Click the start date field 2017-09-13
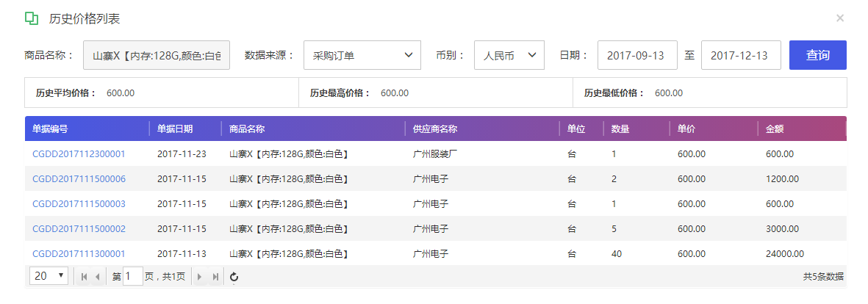 tap(638, 55)
